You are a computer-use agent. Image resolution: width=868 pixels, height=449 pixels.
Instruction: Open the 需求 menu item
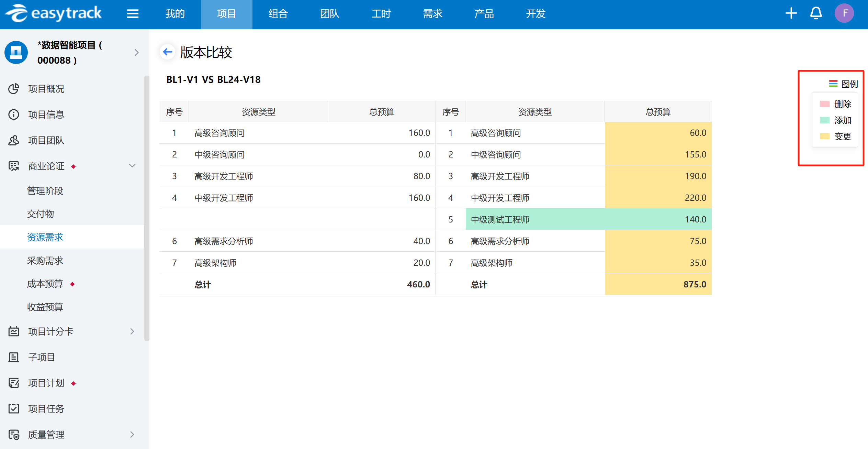click(432, 14)
